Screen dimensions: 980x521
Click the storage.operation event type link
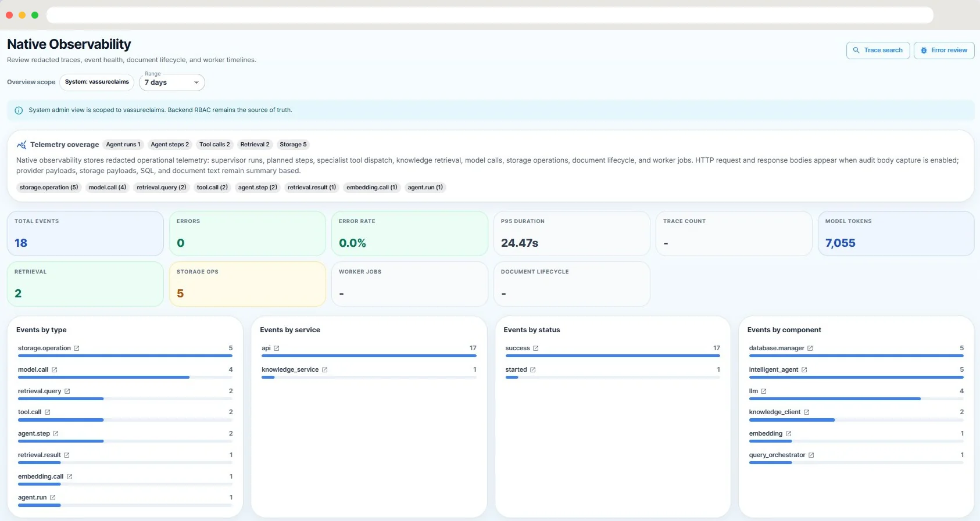pos(44,348)
